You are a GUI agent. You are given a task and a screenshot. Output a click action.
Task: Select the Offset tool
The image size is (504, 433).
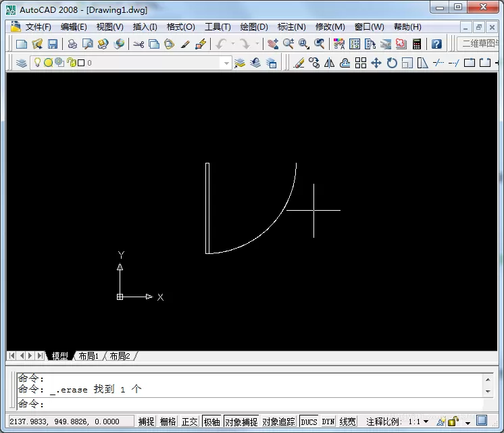(345, 63)
